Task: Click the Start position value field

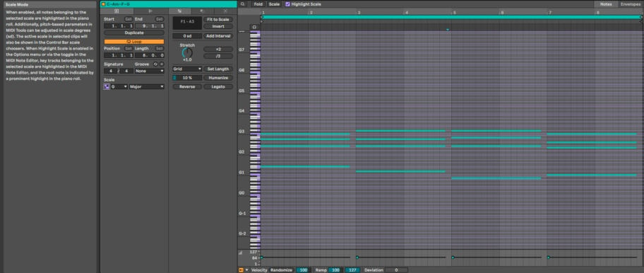Action: click(119, 26)
